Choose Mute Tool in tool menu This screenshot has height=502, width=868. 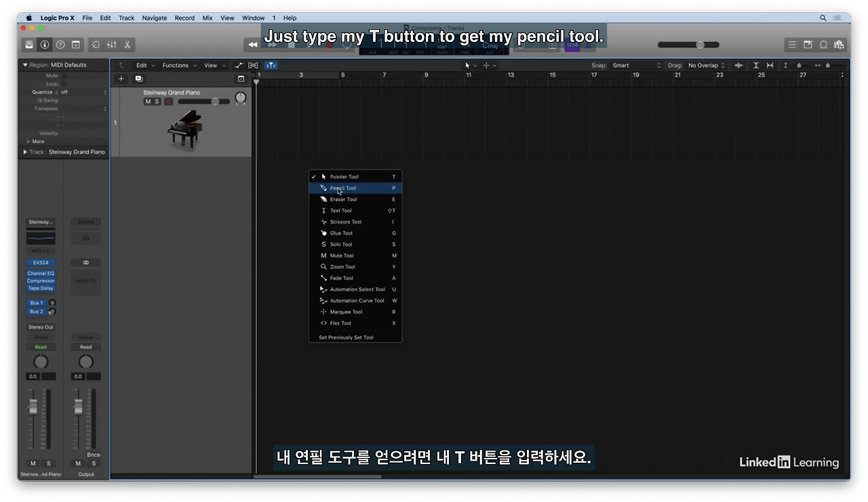[x=355, y=256]
